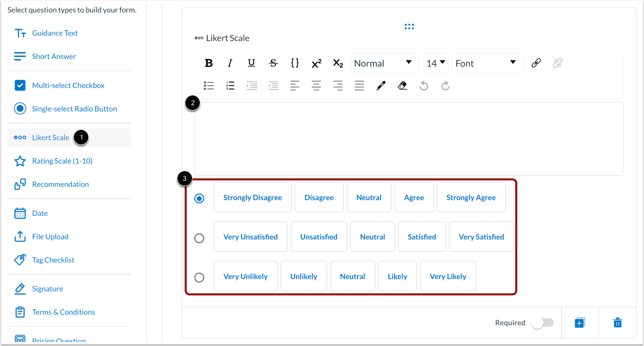
Task: Change the font size from the 14 dropdown
Action: click(435, 63)
